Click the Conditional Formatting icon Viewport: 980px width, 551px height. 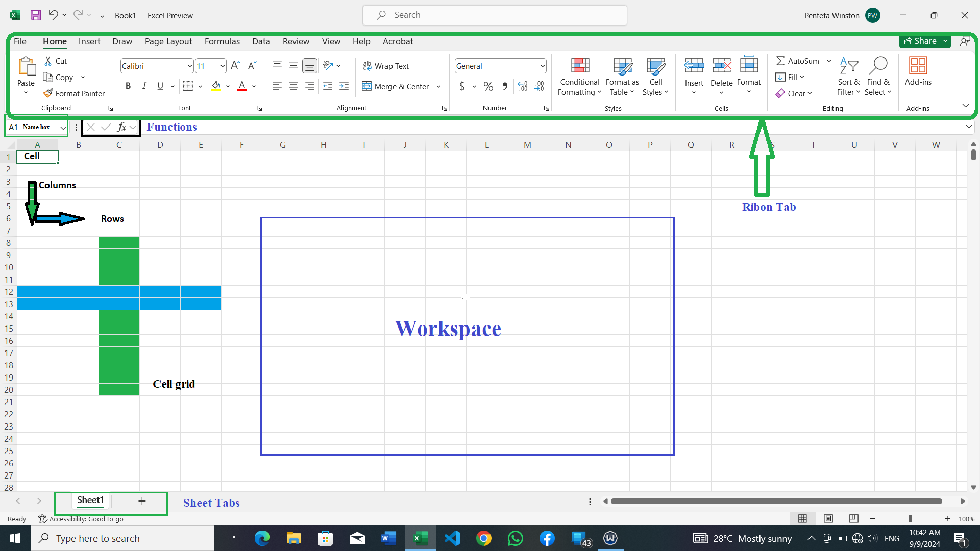click(580, 66)
